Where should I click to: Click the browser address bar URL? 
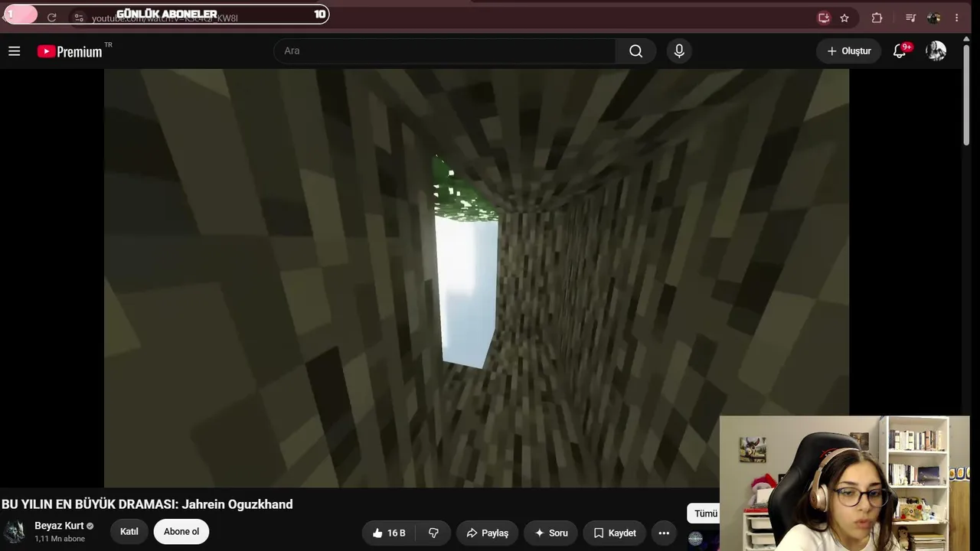[x=165, y=18]
